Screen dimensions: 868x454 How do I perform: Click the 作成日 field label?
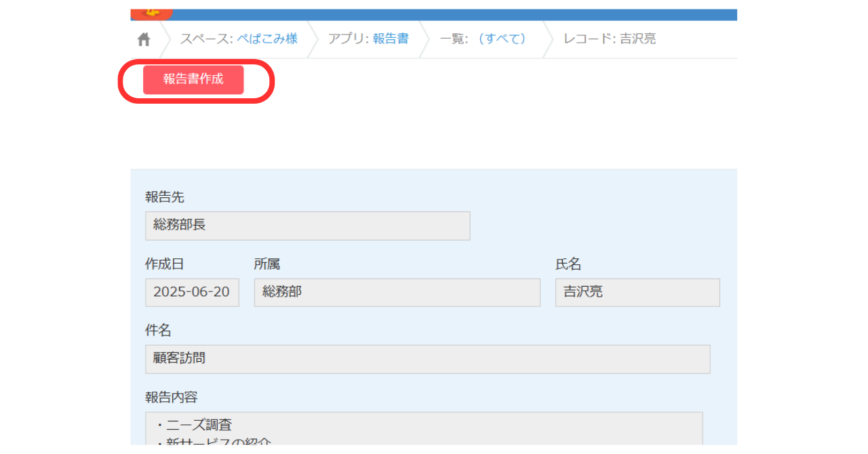(x=165, y=264)
